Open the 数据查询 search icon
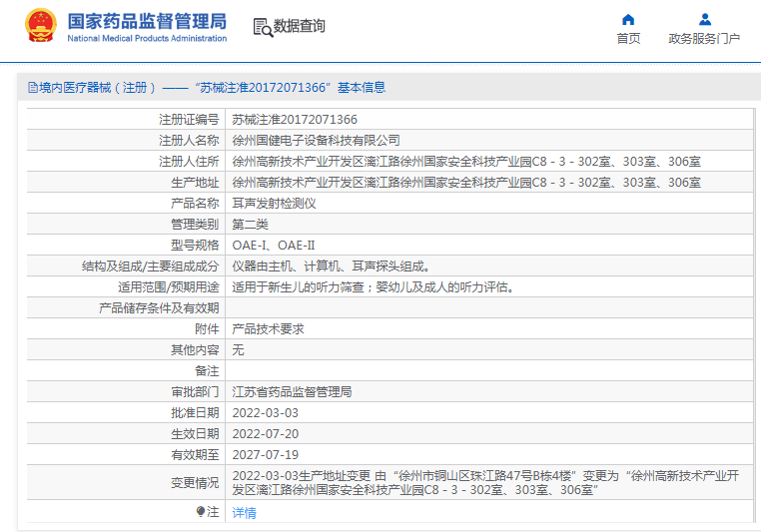 (263, 27)
